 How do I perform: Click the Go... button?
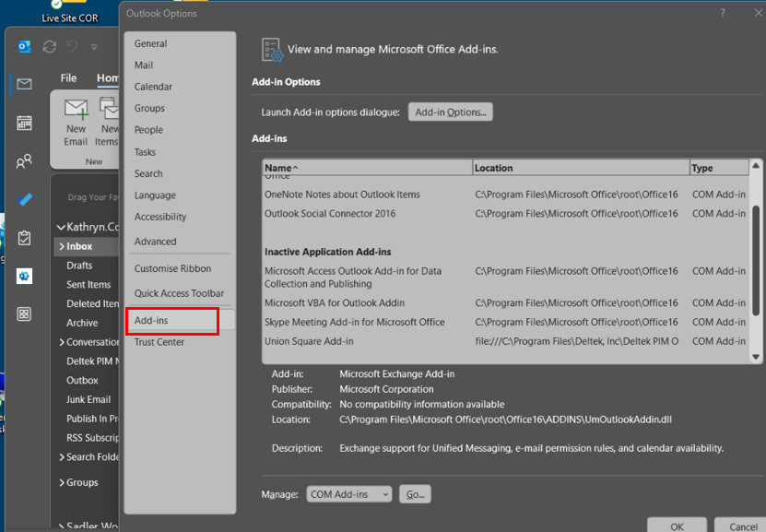point(415,494)
